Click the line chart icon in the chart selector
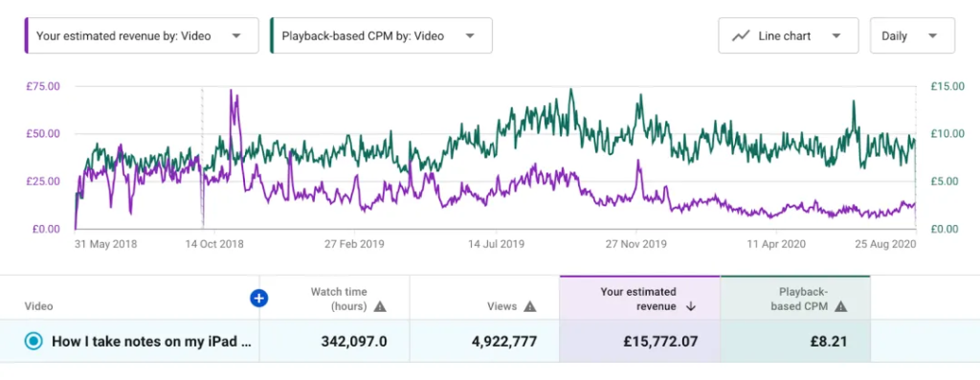Image resolution: width=980 pixels, height=380 pixels. click(x=741, y=35)
